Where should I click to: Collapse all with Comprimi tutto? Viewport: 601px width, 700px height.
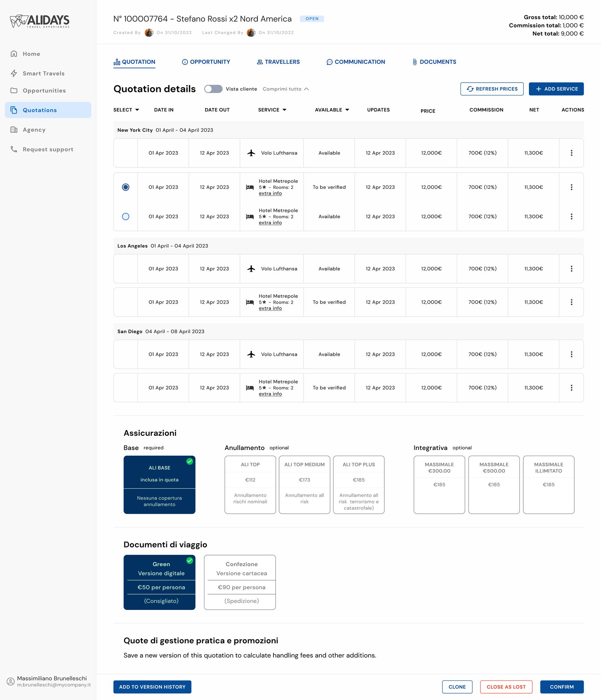point(285,89)
